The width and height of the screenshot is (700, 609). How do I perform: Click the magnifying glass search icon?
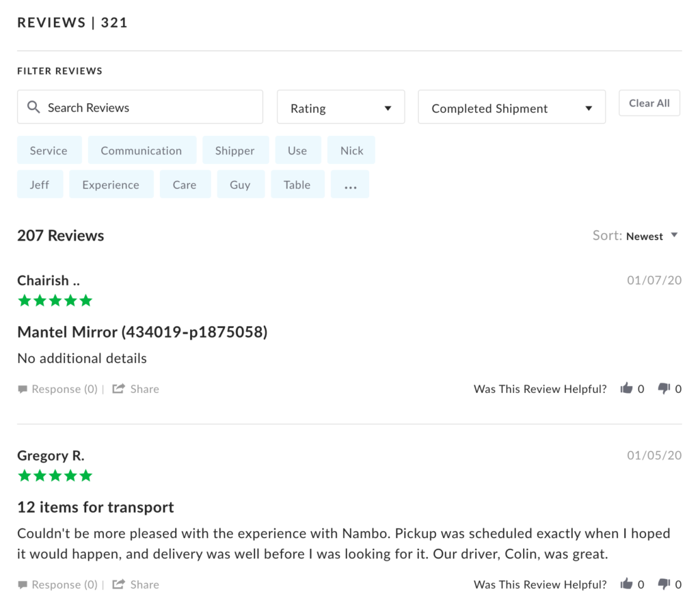click(33, 107)
